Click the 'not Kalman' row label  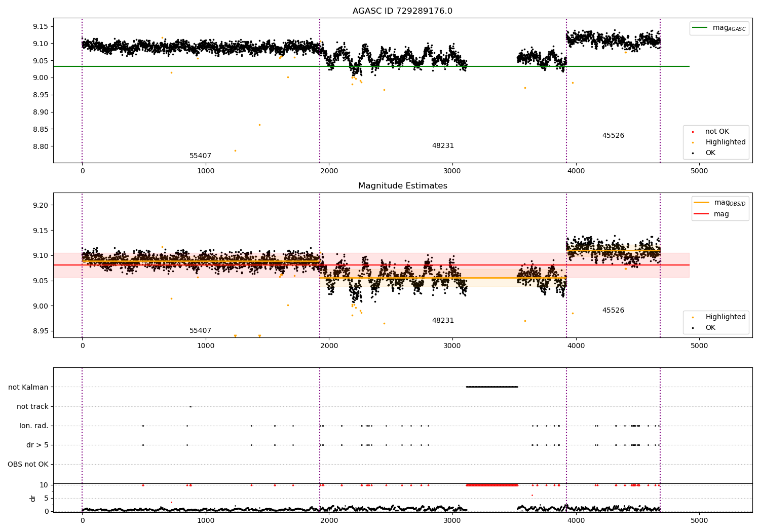28,388
